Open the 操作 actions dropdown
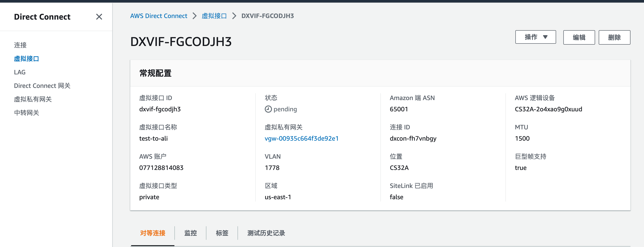The height and width of the screenshot is (247, 644). click(x=535, y=37)
